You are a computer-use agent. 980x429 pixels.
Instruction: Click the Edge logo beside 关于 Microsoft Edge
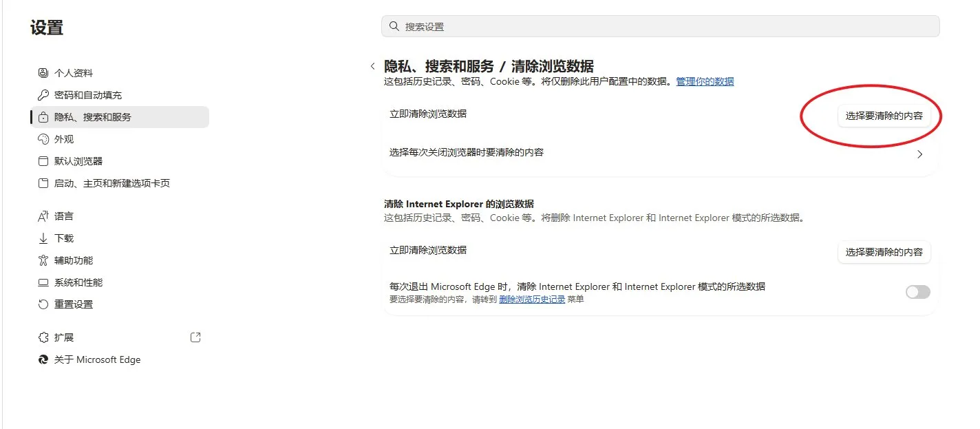click(x=43, y=359)
